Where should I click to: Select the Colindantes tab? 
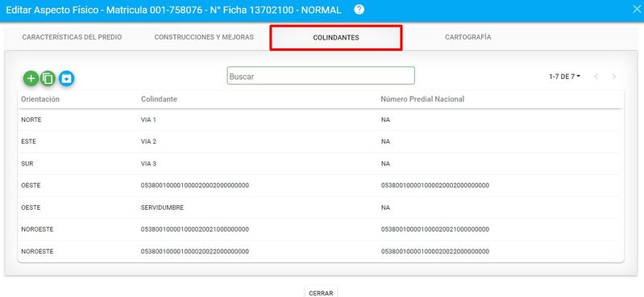click(x=336, y=37)
